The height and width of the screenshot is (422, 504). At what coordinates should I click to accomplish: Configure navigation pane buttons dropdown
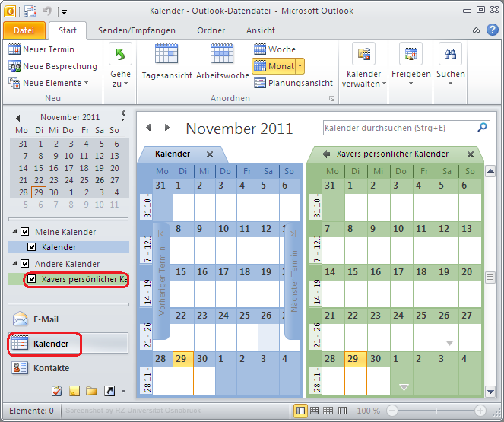[x=123, y=392]
